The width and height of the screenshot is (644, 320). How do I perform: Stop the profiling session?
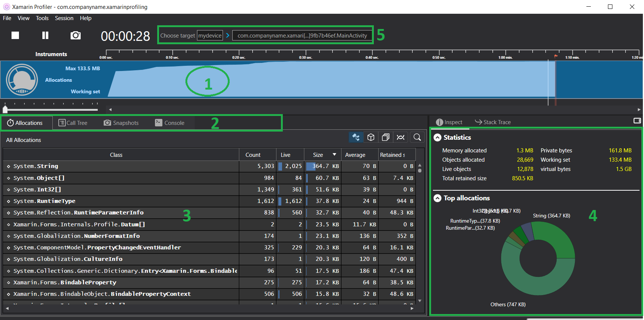pyautogui.click(x=15, y=35)
